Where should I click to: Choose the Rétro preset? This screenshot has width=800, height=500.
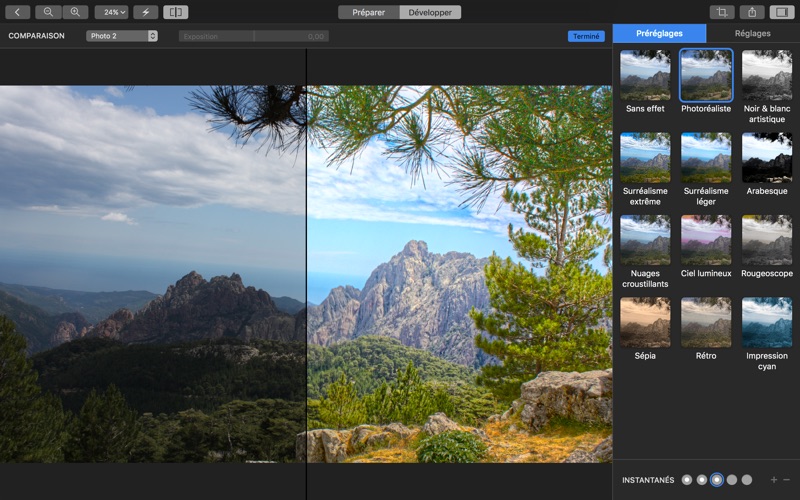[x=706, y=329]
